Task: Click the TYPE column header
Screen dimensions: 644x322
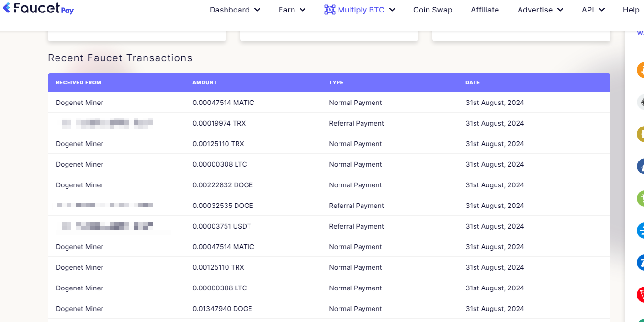Action: coord(336,82)
